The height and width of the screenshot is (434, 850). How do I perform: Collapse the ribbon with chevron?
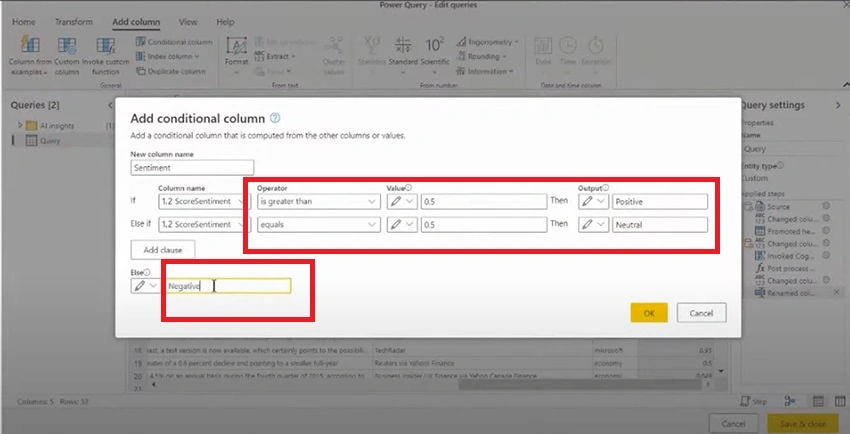click(x=846, y=85)
